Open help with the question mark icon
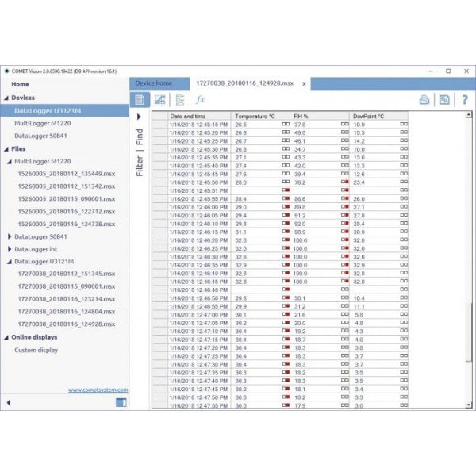This screenshot has width=476, height=476. pyautogui.click(x=464, y=99)
